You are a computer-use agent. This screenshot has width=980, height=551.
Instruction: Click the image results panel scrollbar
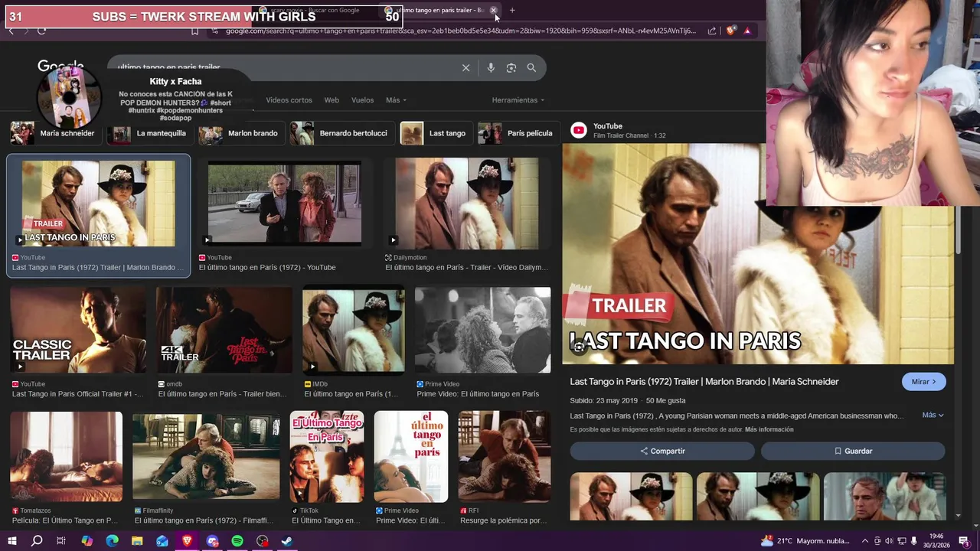tap(959, 230)
